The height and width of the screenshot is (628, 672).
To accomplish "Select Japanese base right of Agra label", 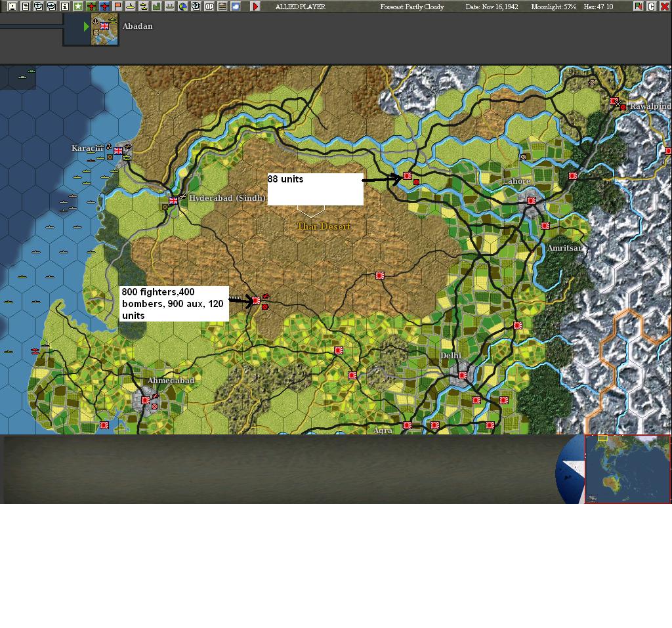I will point(408,425).
